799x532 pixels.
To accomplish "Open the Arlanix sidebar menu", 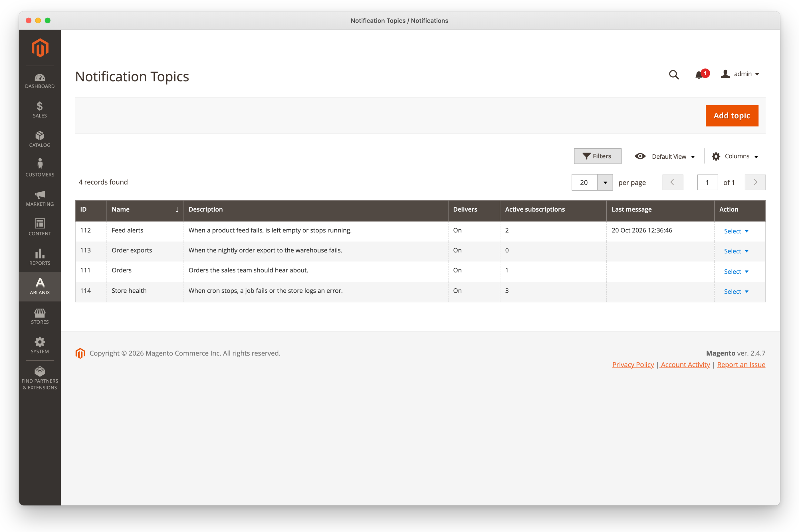I will click(40, 286).
